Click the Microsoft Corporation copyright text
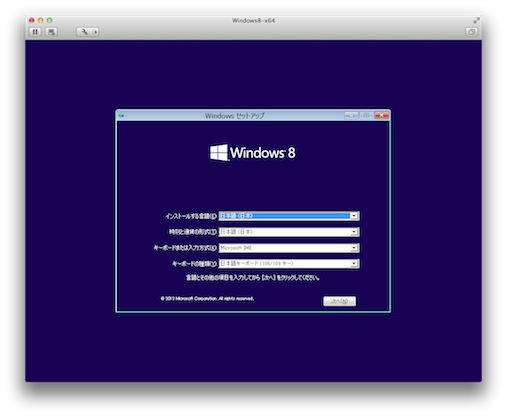The width and height of the screenshot is (507, 417). (x=207, y=299)
